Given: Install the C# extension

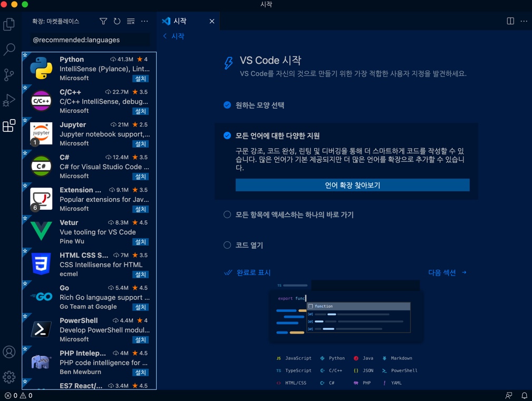Looking at the screenshot, I should point(140,177).
